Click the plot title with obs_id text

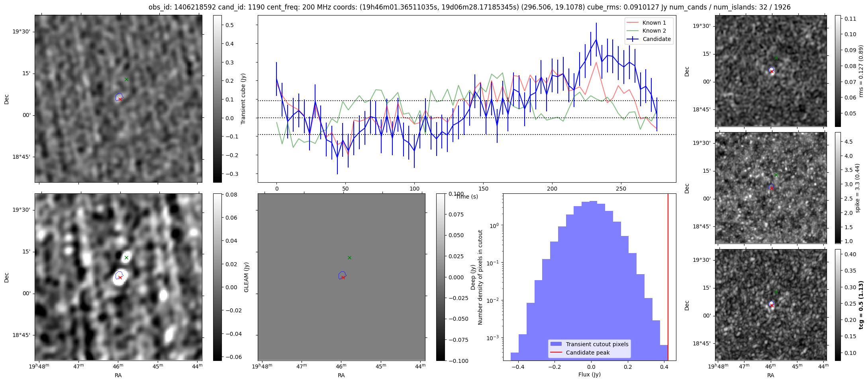coord(469,7)
